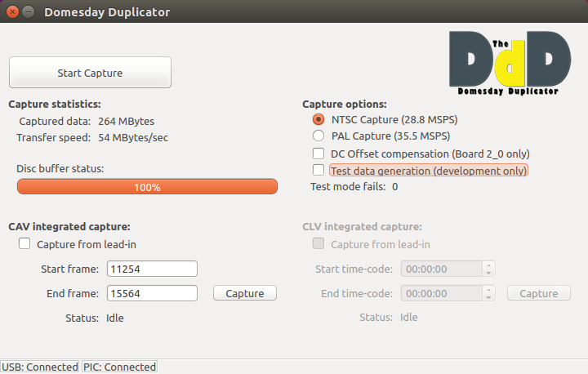Increase End time-code with up arrow
Image resolution: width=588 pixels, height=374 pixels.
[x=488, y=290]
